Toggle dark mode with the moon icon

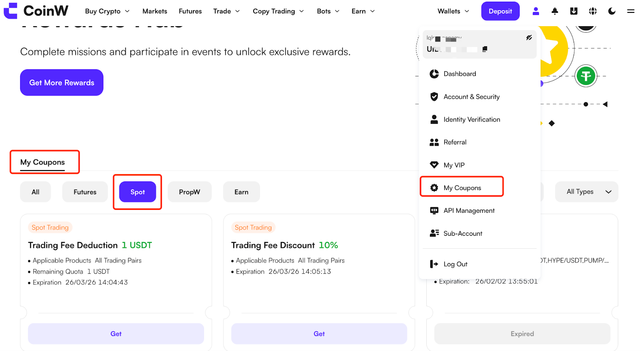(612, 11)
